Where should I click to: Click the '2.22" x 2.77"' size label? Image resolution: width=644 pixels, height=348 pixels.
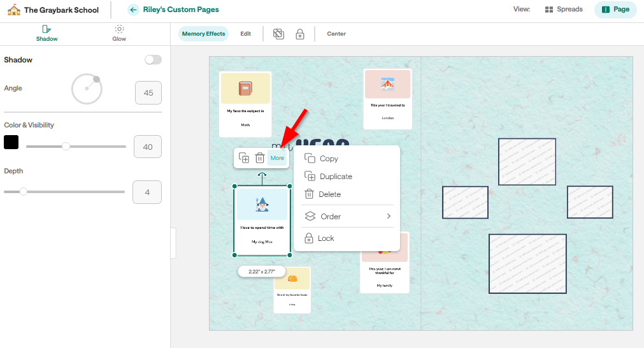coord(262,271)
